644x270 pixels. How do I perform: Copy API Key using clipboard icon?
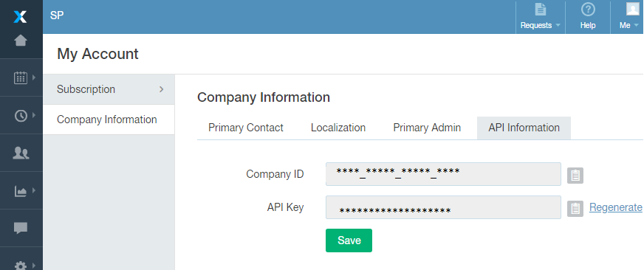point(575,209)
